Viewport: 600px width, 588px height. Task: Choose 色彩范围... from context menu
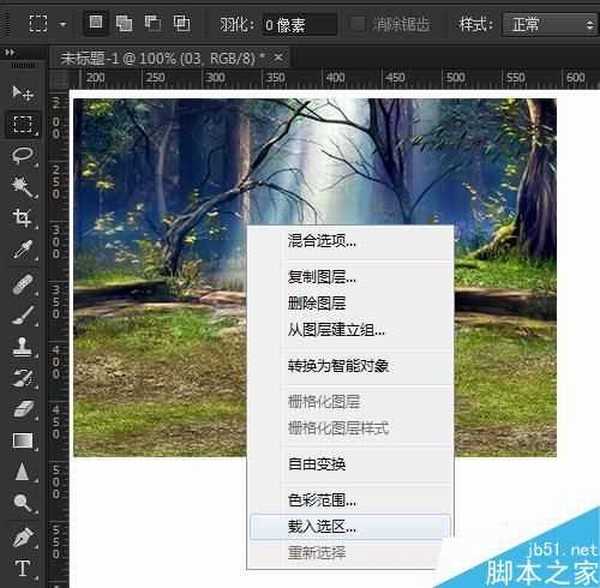coord(351,500)
